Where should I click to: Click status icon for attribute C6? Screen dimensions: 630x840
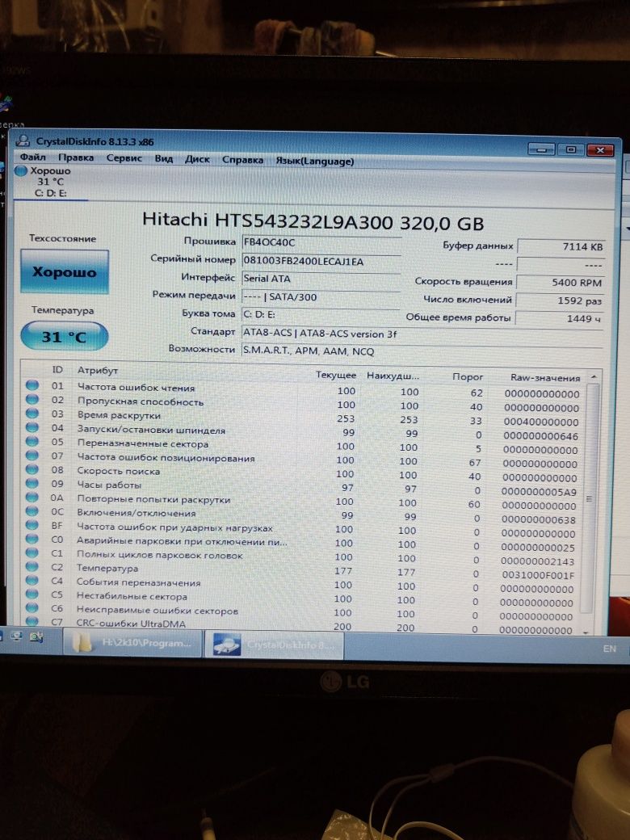pyautogui.click(x=32, y=607)
